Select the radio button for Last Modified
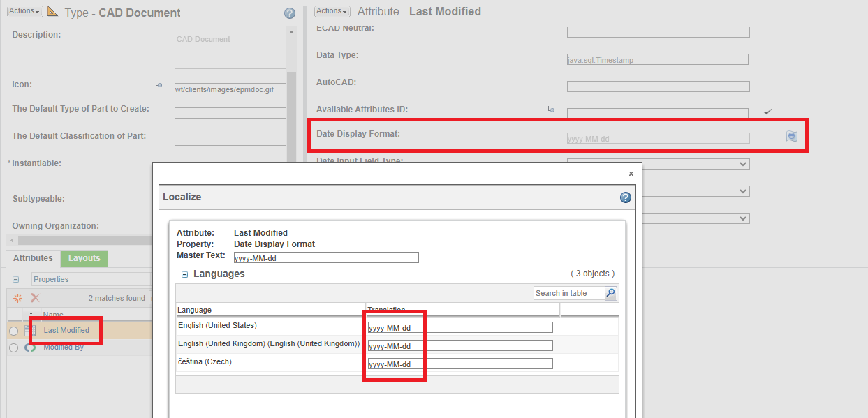The width and height of the screenshot is (868, 418). click(13, 330)
